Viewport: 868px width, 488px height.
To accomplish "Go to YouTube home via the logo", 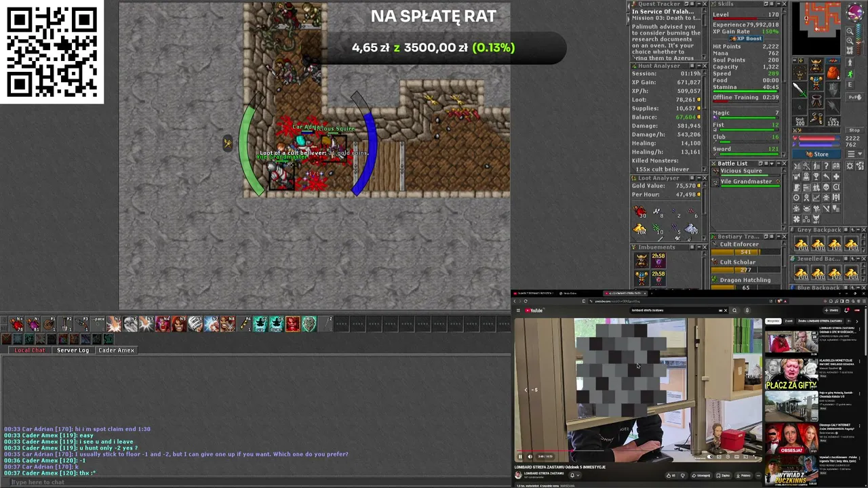I will point(535,310).
